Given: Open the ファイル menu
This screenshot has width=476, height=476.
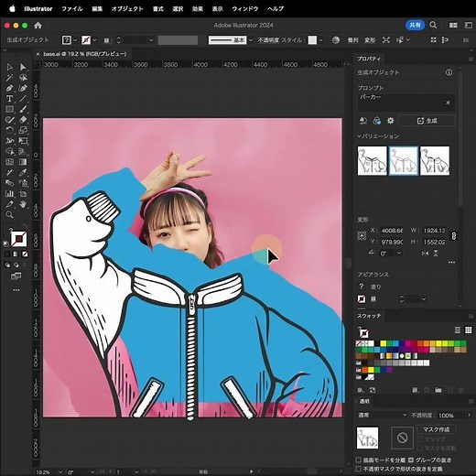Looking at the screenshot, I should coord(72,9).
